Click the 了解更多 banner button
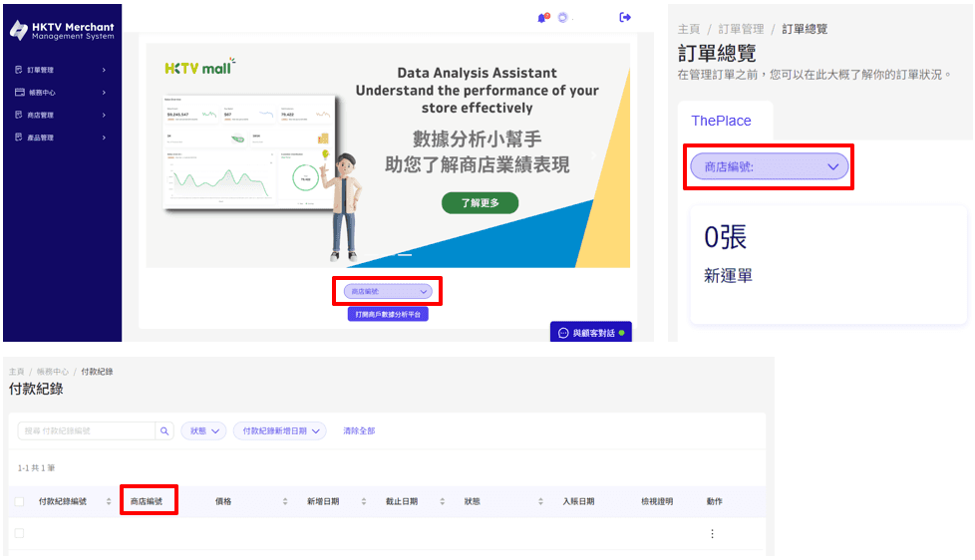975x560 pixels. [x=481, y=202]
